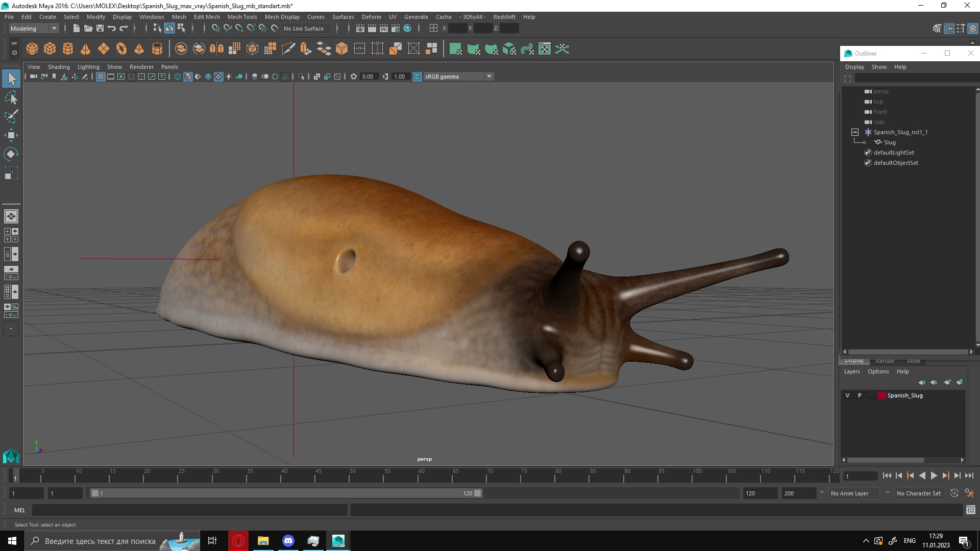The image size is (980, 551).
Task: Click the No Live Surface field
Action: (x=306, y=29)
